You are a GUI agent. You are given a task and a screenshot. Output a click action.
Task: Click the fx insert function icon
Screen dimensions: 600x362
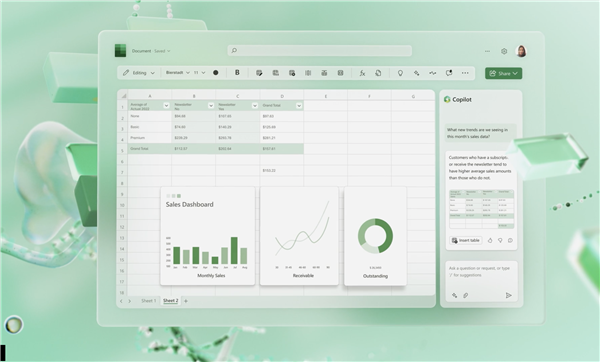point(362,73)
